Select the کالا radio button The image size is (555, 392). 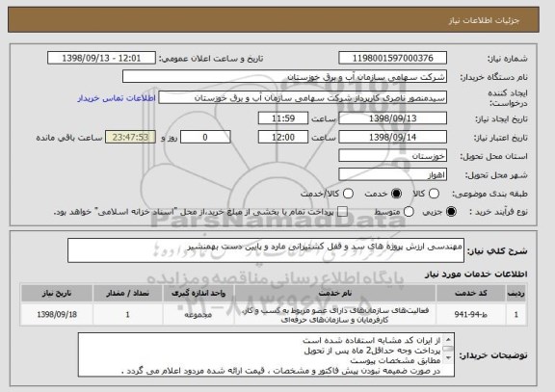click(x=434, y=194)
